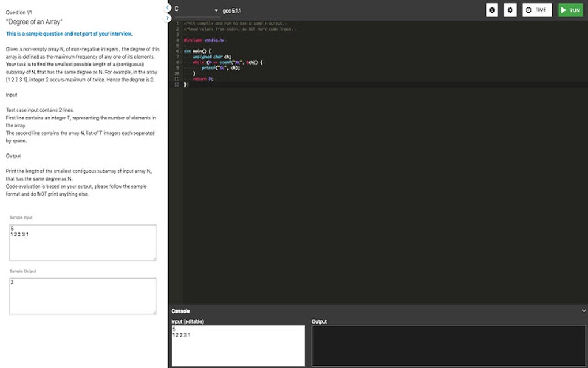Click the info icon button
This screenshot has height=368, width=588.
point(492,10)
